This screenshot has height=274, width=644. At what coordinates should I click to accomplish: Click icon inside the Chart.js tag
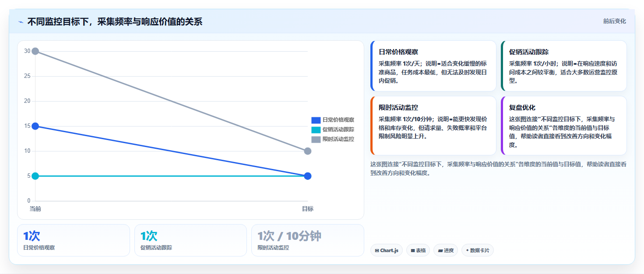coord(377,251)
